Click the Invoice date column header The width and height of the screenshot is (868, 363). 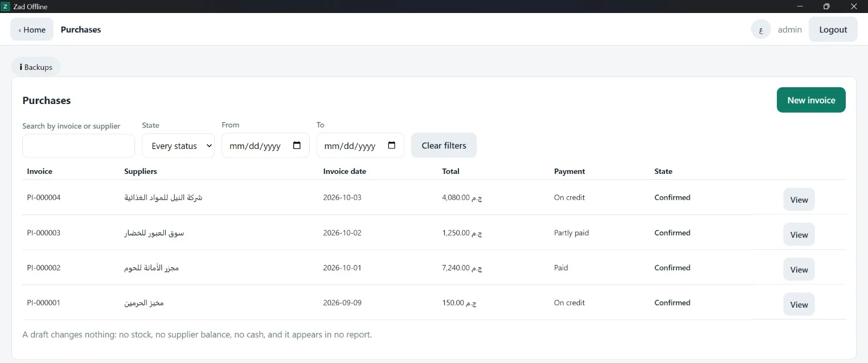point(344,171)
